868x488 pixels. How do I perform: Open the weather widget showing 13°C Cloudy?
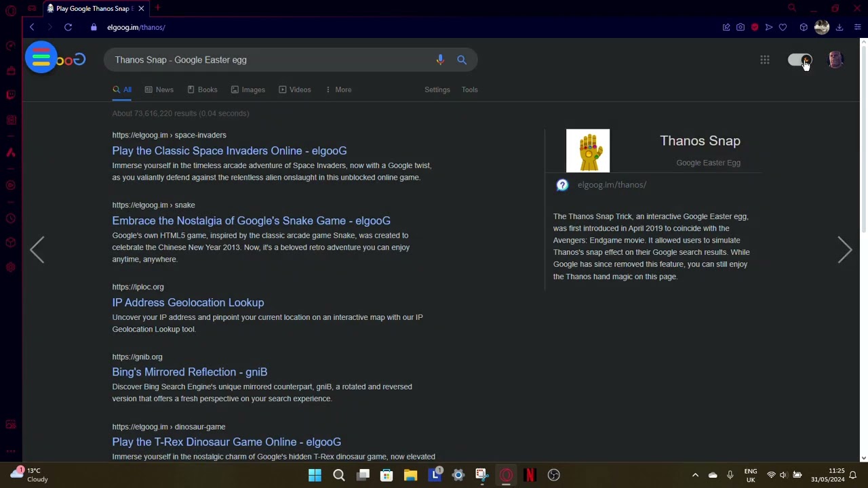coord(28,475)
